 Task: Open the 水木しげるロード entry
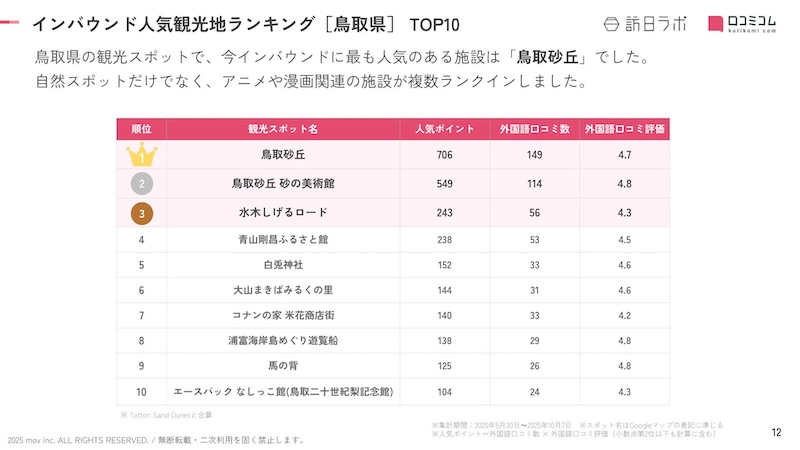(x=282, y=213)
